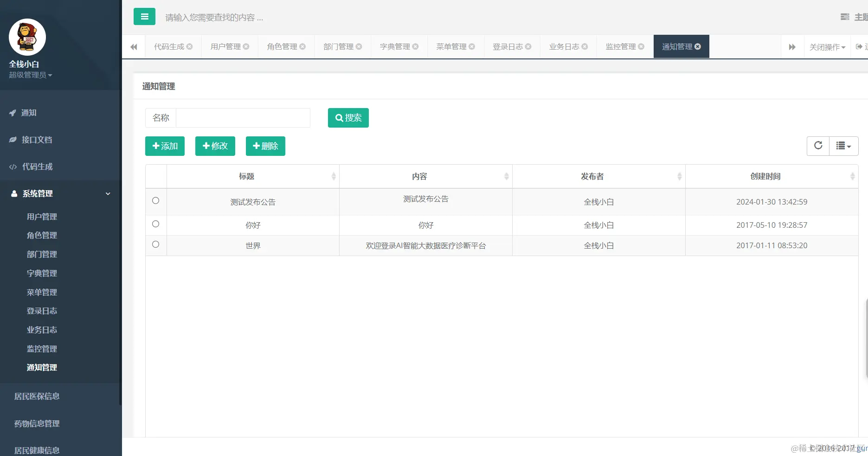Close the 代码生成 tab via its x icon
Viewport: 868px width, 456px height.
[190, 46]
